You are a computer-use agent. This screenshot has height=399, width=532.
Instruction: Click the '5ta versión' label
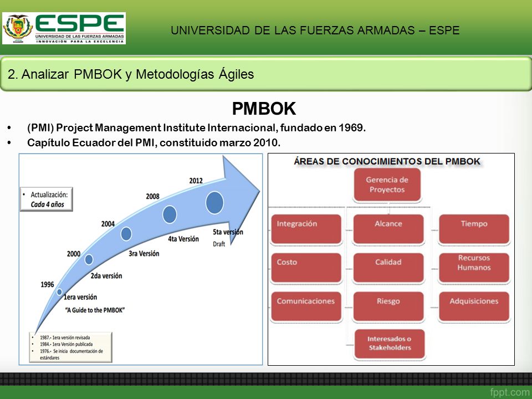click(x=228, y=232)
